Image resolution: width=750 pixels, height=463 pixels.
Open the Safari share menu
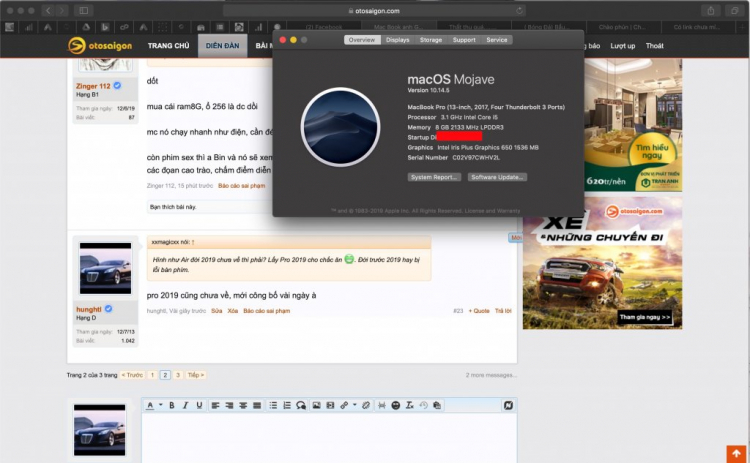click(711, 11)
